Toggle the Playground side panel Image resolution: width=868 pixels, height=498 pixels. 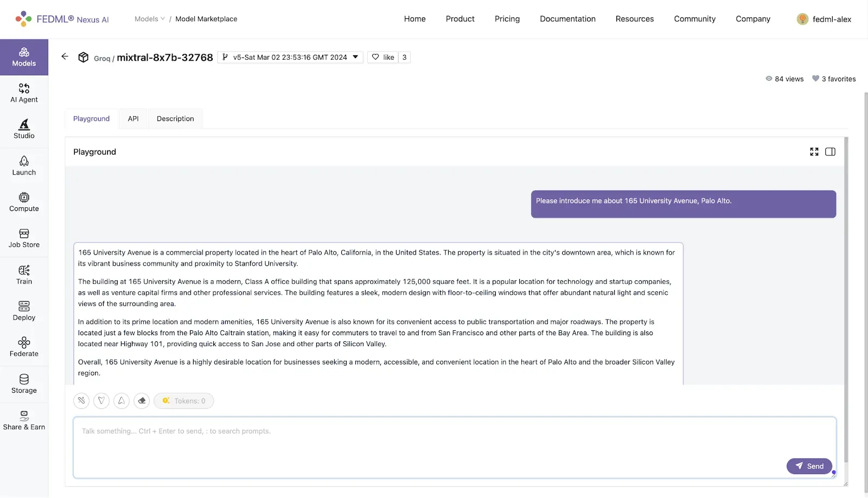click(x=831, y=152)
